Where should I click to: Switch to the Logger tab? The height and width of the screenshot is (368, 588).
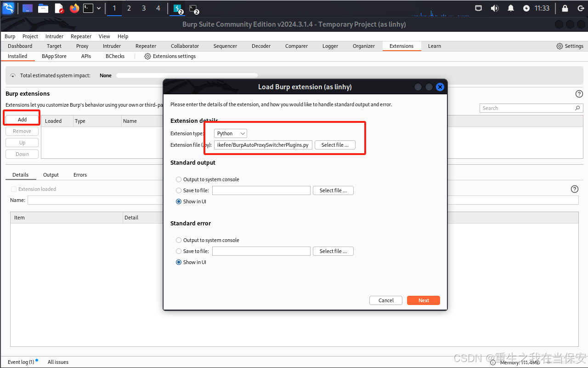coord(330,46)
